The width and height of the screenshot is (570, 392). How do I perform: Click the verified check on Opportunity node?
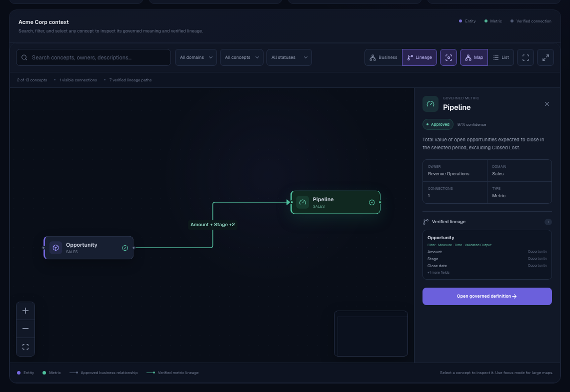[x=125, y=248]
